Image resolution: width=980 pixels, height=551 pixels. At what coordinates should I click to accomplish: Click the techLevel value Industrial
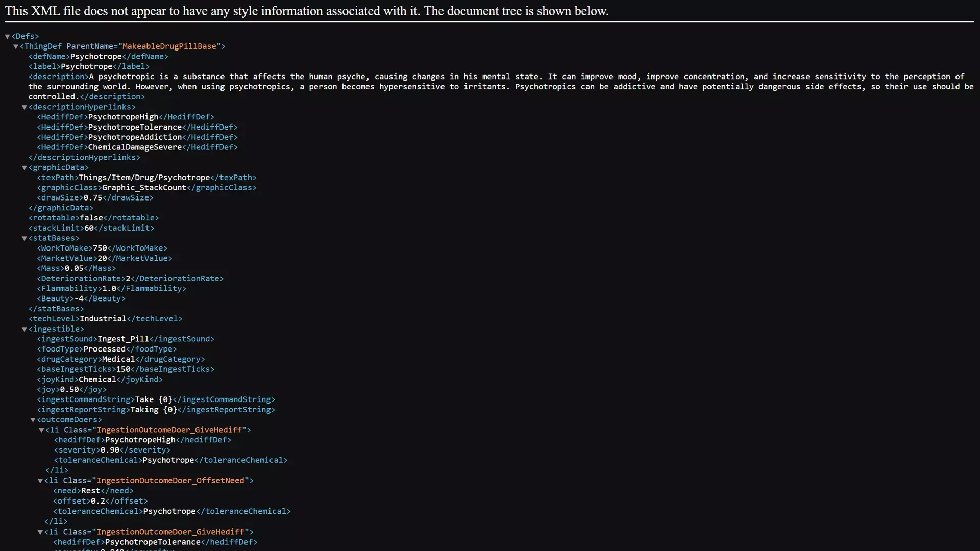click(x=103, y=319)
